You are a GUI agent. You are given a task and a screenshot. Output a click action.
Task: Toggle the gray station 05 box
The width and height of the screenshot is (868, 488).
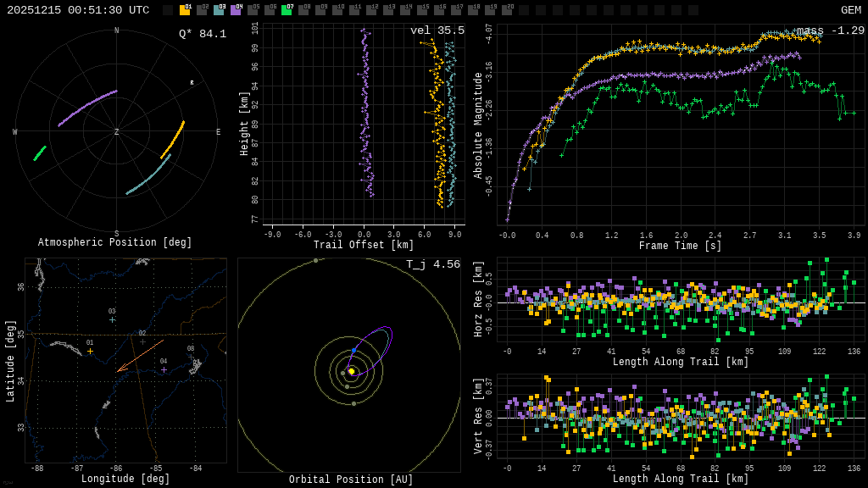253,10
